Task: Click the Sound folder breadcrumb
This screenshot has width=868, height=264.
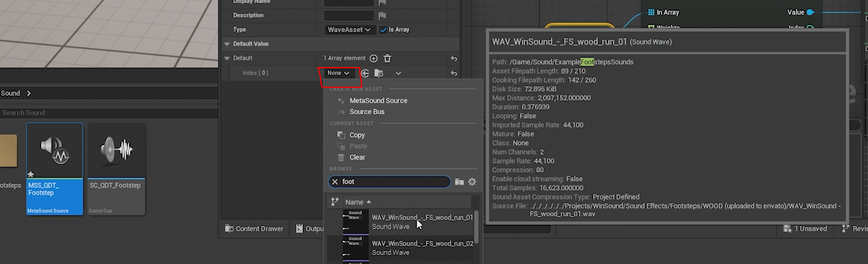Action: point(10,93)
